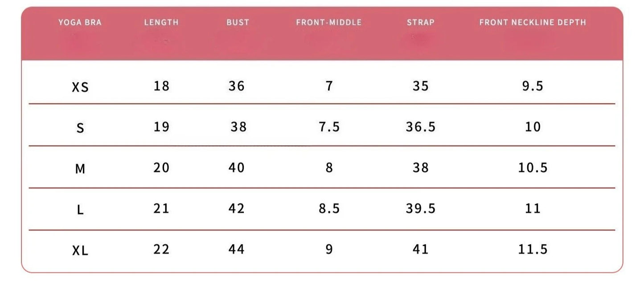Select the S size row label
The width and height of the screenshot is (644, 281).
coord(80,128)
